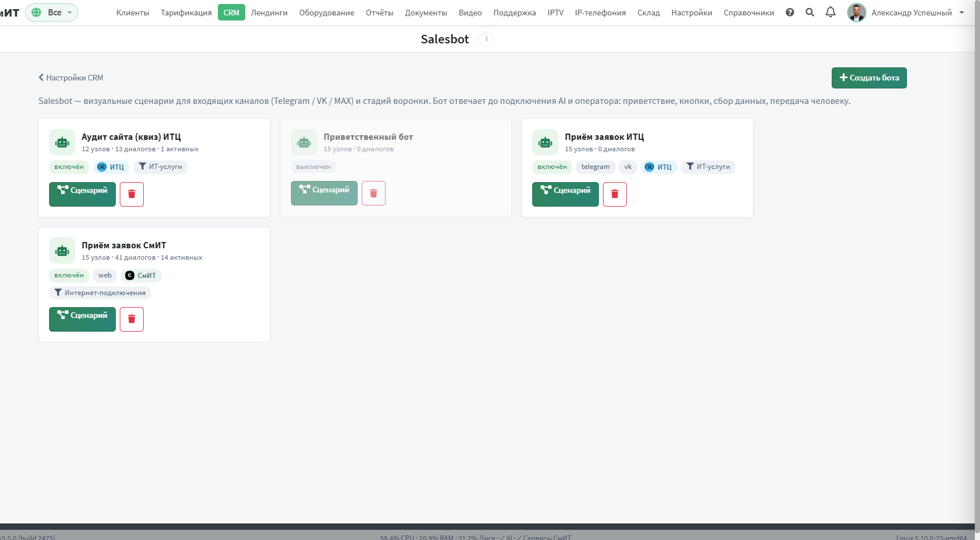Click выключен status on Приветственный бот
The width and height of the screenshot is (980, 540).
pos(314,167)
